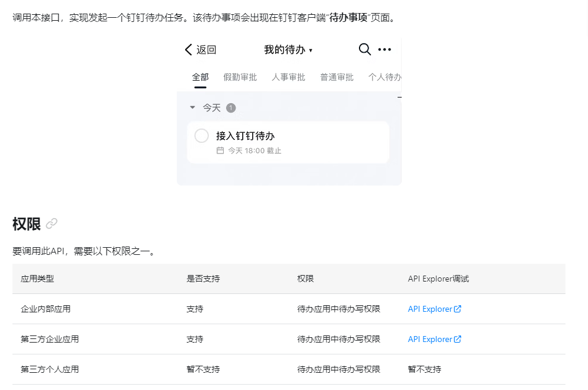Open the three-dot more menu
Viewport: 588px width, 390px height.
click(384, 49)
